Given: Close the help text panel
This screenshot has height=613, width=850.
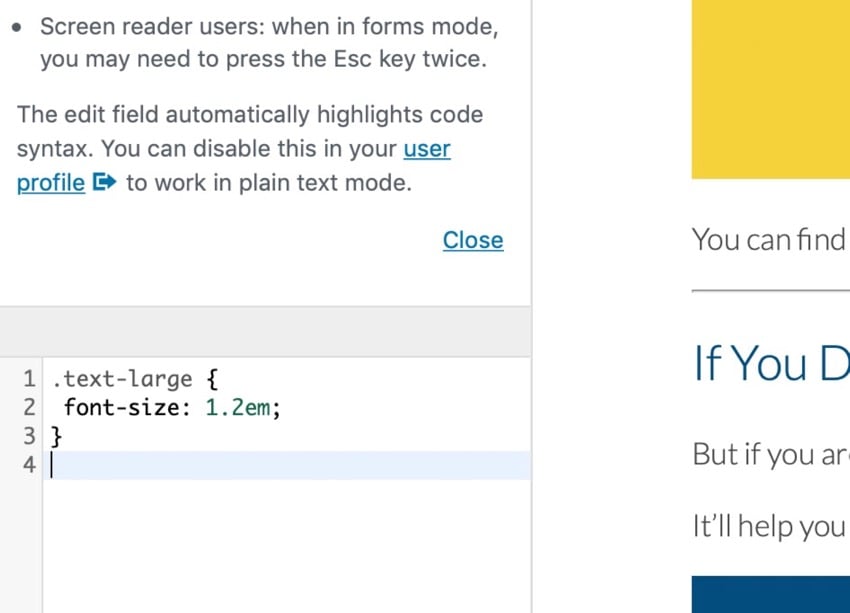Looking at the screenshot, I should 472,240.
